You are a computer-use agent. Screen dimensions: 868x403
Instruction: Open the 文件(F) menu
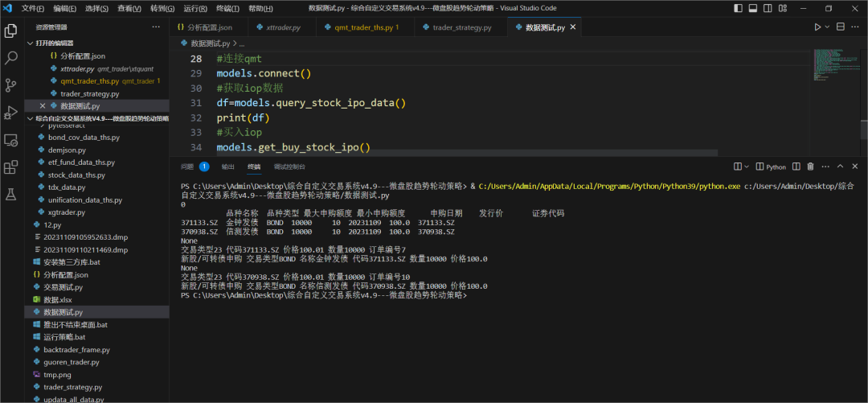point(33,9)
